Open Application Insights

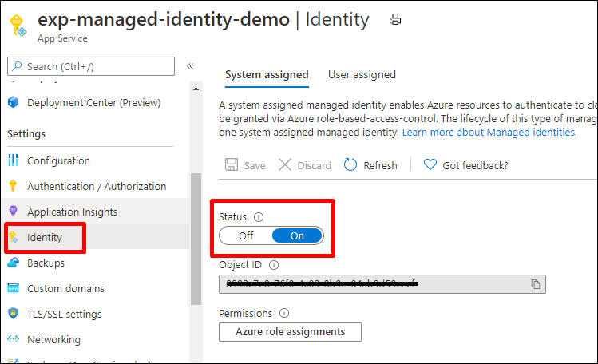pos(72,212)
